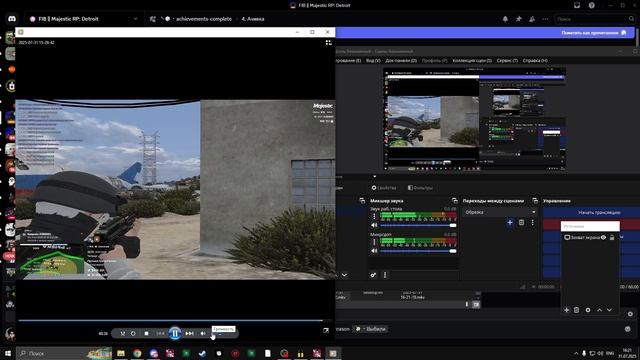The height and width of the screenshot is (360, 640).
Task: Open the OBS Справка (H) menu
Action: pyautogui.click(x=535, y=60)
